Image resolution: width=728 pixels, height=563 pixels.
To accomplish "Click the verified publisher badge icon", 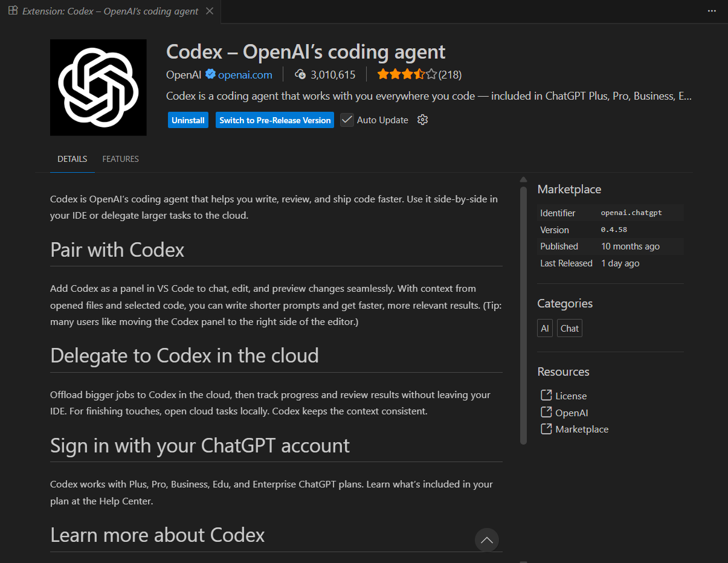I will click(210, 74).
